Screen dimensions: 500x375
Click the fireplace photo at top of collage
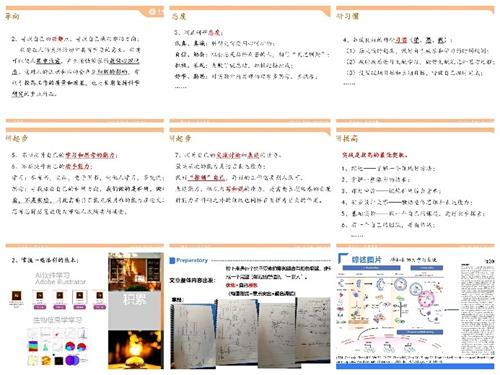click(x=135, y=272)
